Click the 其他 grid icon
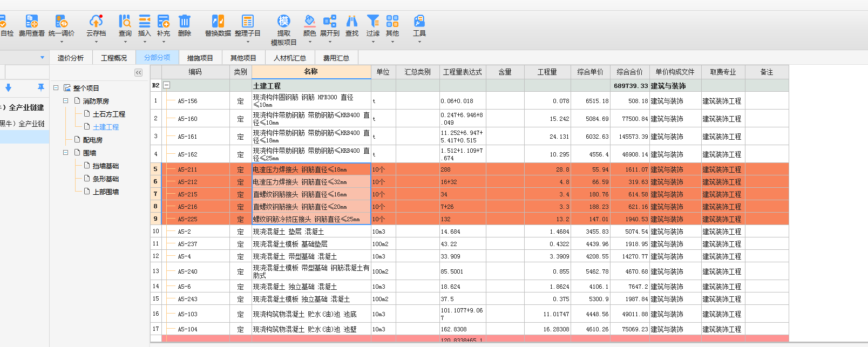 [392, 22]
